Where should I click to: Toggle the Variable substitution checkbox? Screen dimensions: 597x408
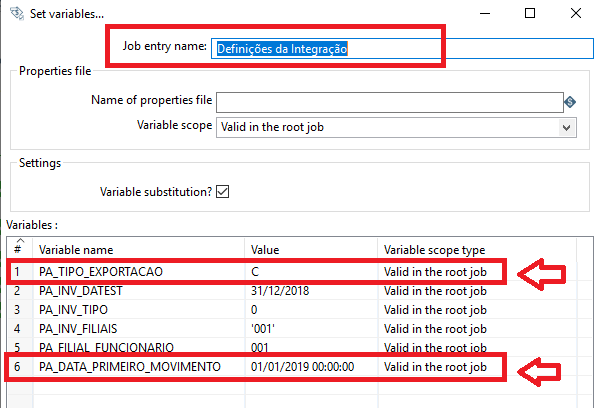pos(222,191)
